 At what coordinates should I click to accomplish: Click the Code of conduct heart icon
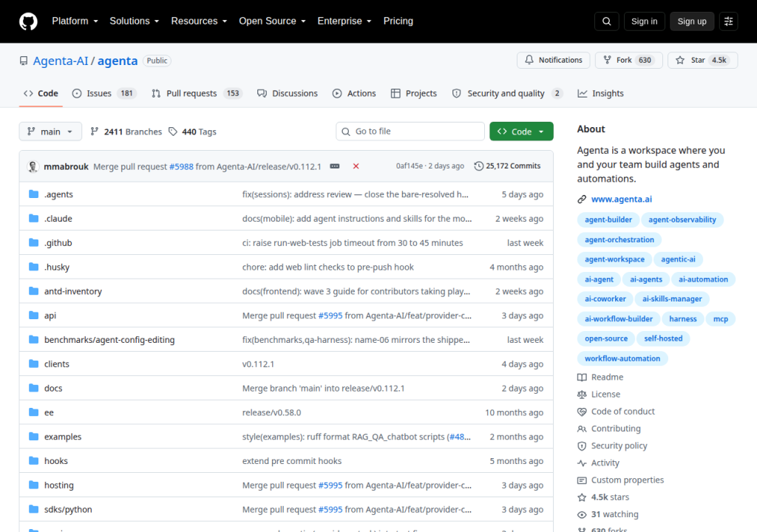pyautogui.click(x=582, y=412)
